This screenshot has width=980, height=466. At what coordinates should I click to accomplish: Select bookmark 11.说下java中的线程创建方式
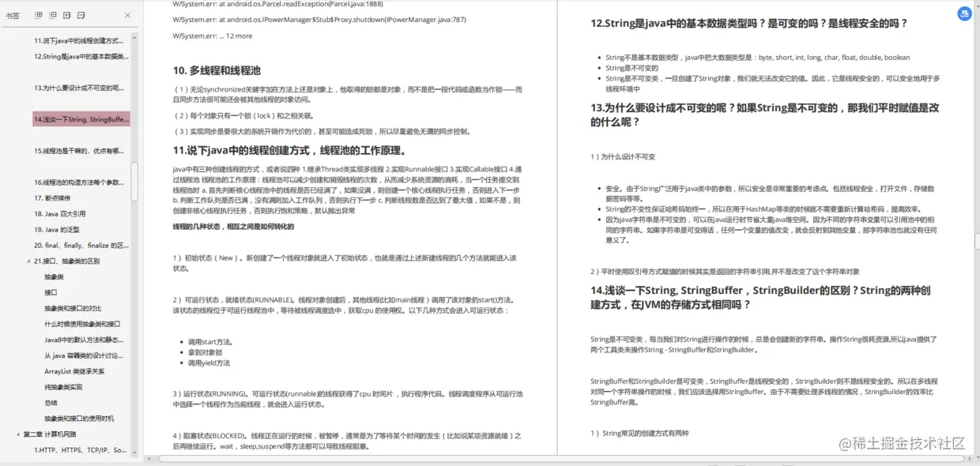[x=79, y=40]
